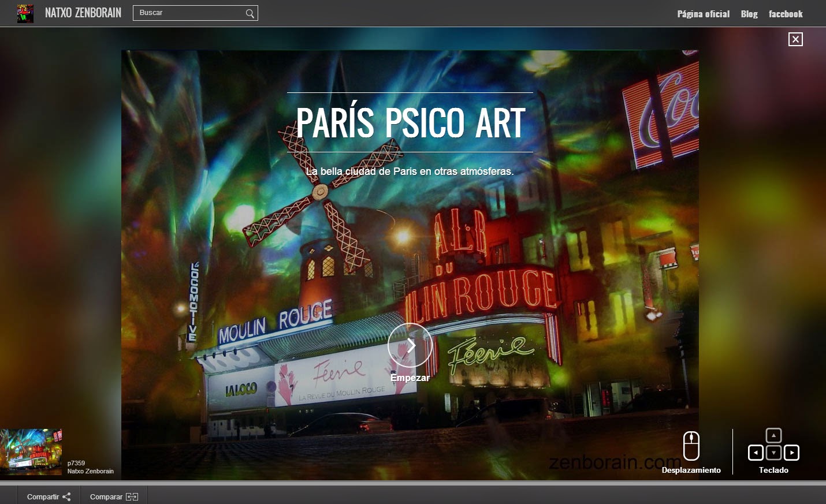Click the PARÍS PSICO ART heading
Screen dimensions: 826x504
411,122
